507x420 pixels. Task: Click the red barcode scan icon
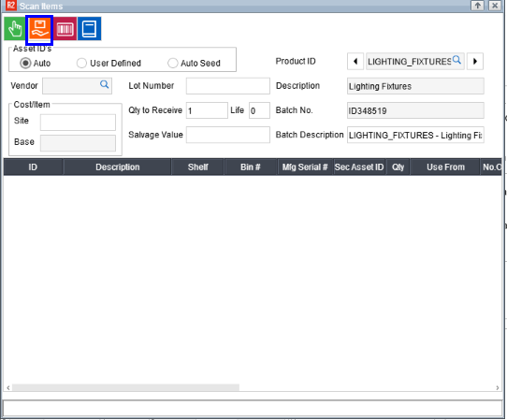(65, 29)
